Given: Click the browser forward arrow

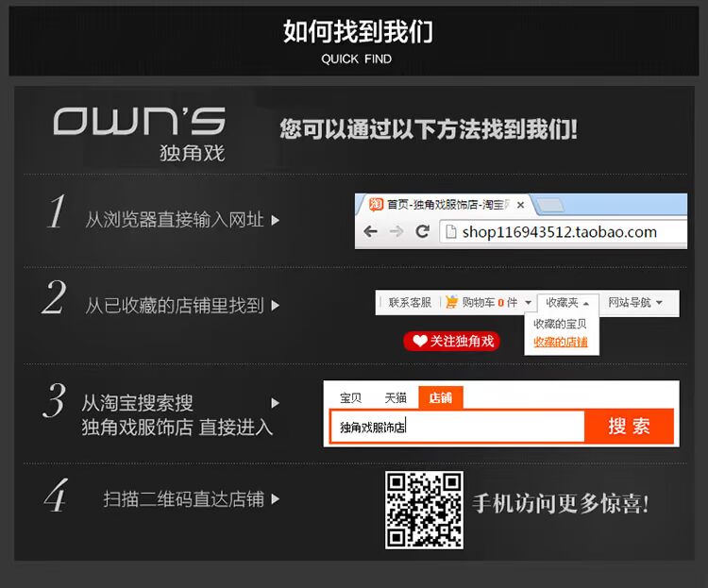Looking at the screenshot, I should coord(396,231).
